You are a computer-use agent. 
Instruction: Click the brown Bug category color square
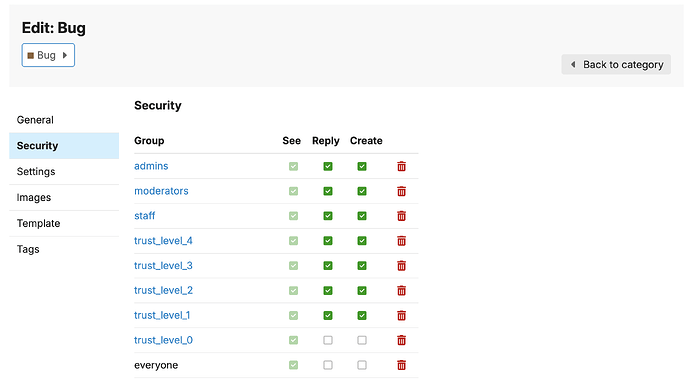(31, 55)
